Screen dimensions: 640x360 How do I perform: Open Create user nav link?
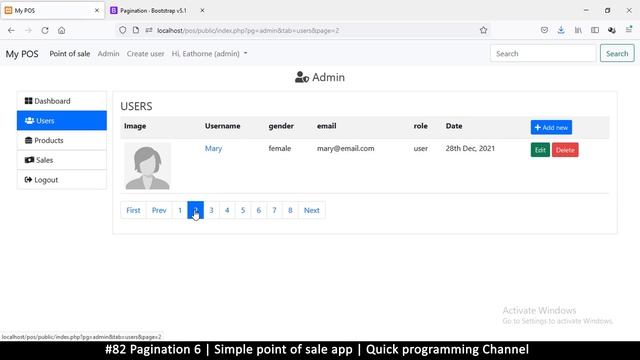coord(145,53)
